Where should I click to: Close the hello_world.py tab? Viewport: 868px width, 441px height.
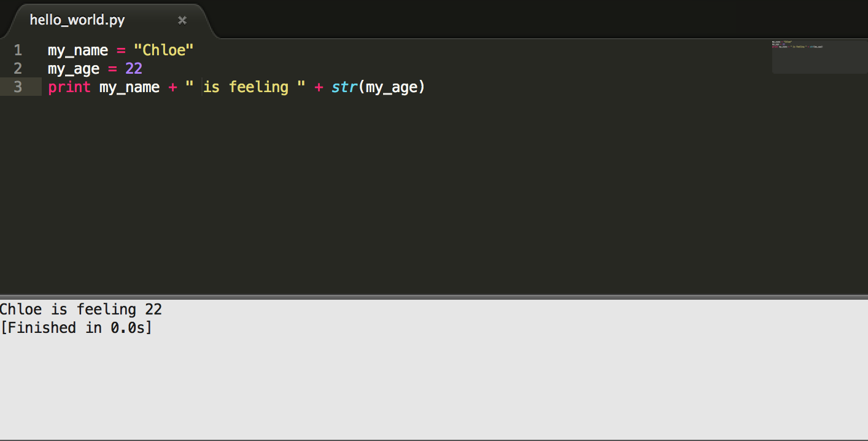click(182, 20)
